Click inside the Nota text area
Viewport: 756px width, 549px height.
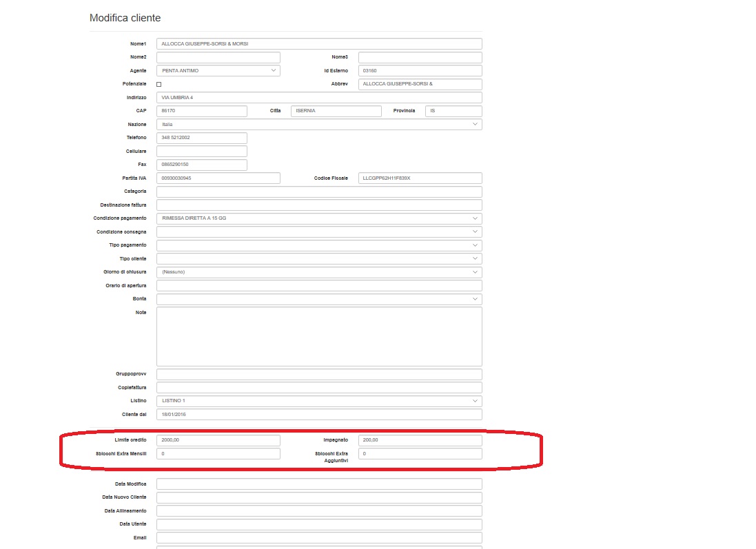click(318, 336)
